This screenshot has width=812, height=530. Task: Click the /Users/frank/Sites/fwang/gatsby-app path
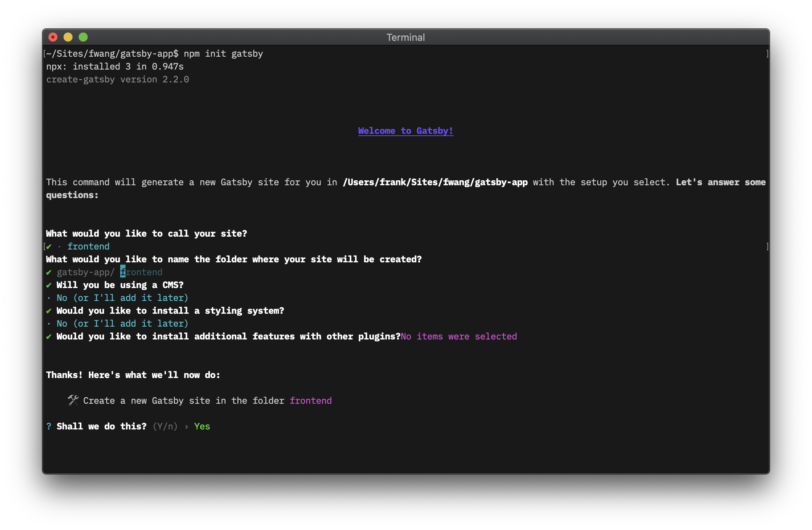[x=435, y=182]
